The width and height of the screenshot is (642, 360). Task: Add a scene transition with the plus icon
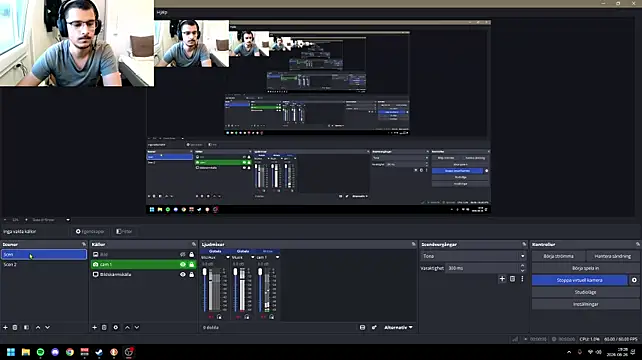coord(502,279)
